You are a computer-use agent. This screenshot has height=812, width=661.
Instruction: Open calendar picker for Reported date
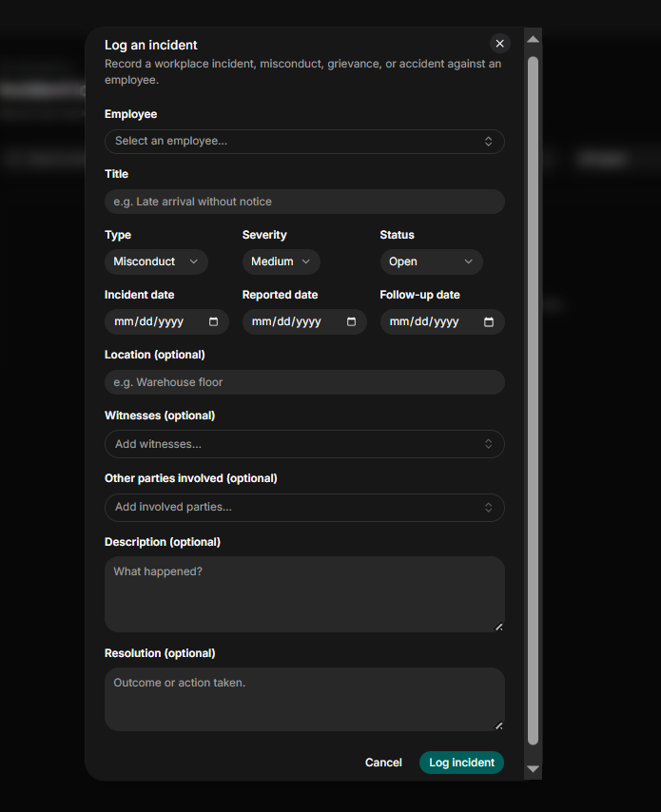click(x=351, y=321)
